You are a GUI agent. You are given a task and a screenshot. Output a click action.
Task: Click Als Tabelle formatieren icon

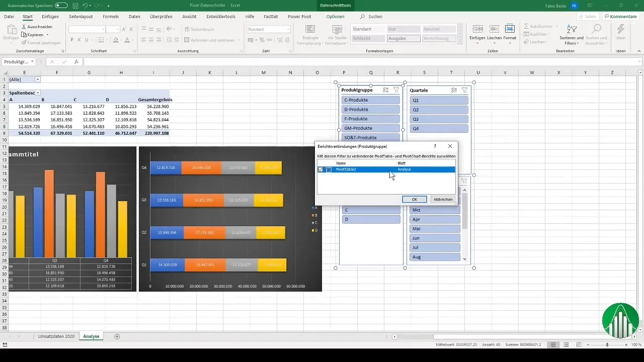[338, 29]
